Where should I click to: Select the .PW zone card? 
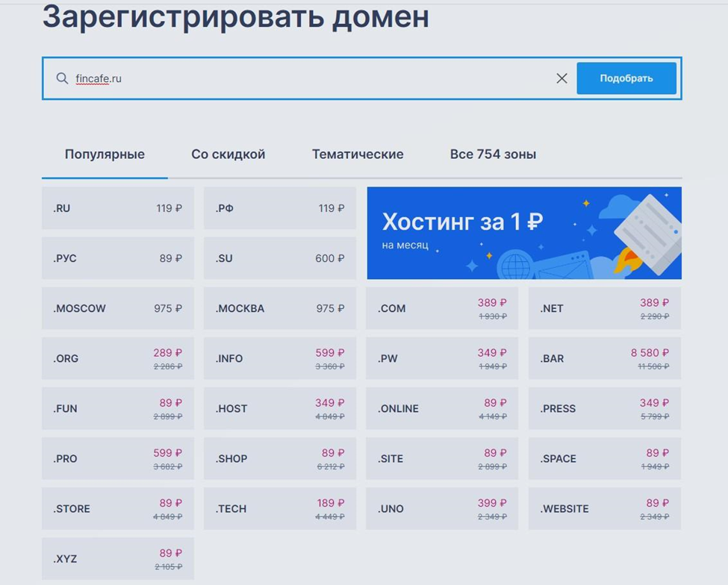pos(442,359)
